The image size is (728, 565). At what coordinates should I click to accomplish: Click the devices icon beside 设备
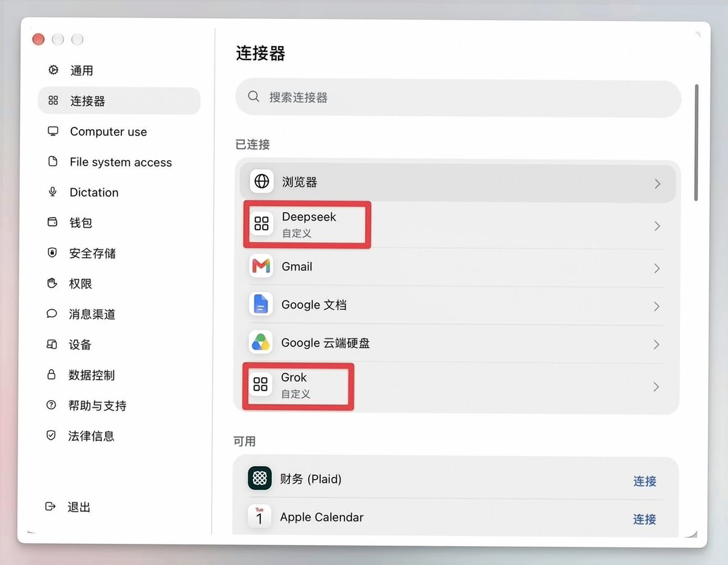coord(52,344)
